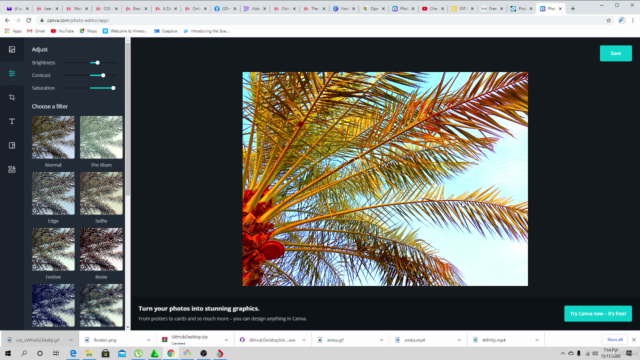Click the volume icon in system tray
This screenshot has height=360, width=640.
pos(595,353)
